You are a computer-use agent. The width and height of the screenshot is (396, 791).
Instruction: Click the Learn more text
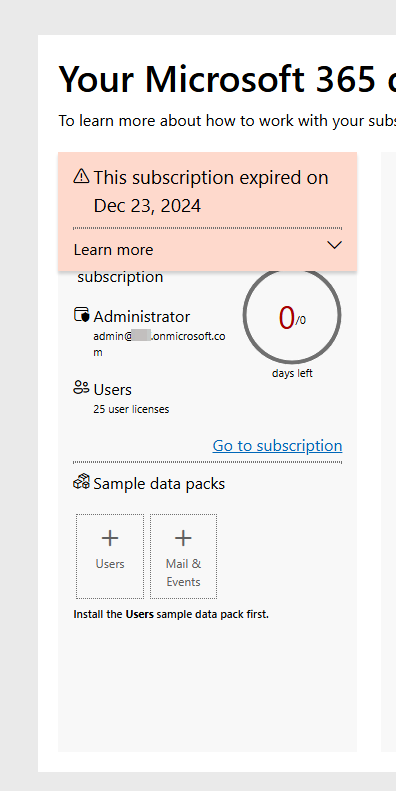tap(114, 250)
